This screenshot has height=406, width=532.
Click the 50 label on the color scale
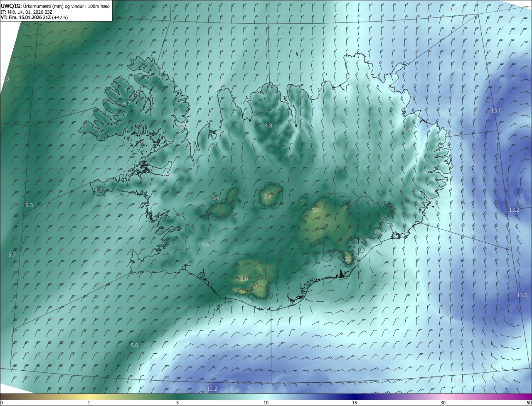tap(529, 403)
